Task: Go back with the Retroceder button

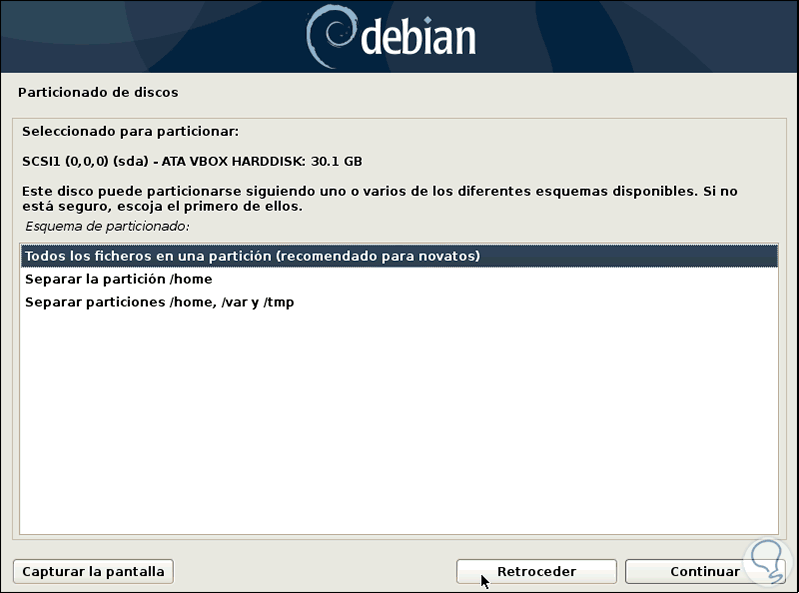Action: point(536,572)
